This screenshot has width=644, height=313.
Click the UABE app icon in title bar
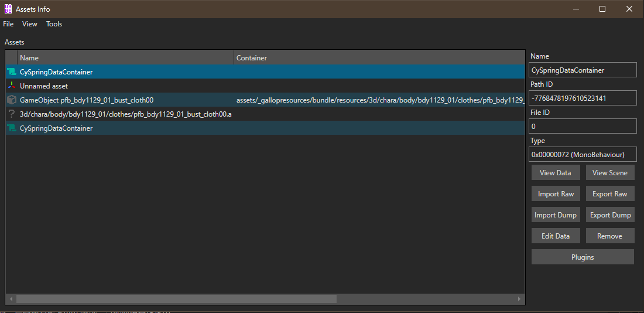pos(8,9)
